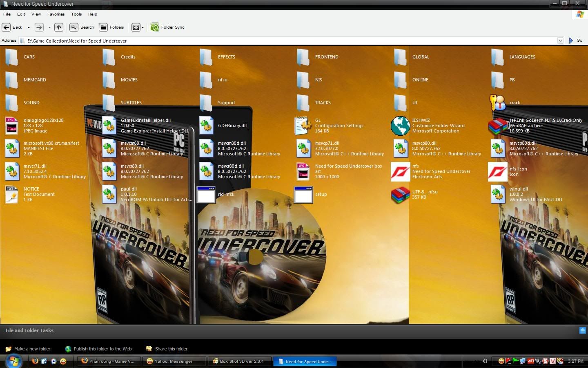Open the Help menu

point(93,14)
